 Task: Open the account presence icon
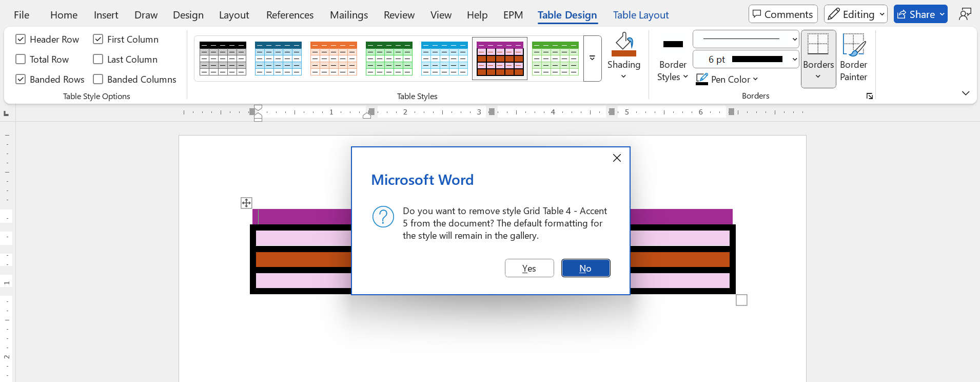click(965, 14)
